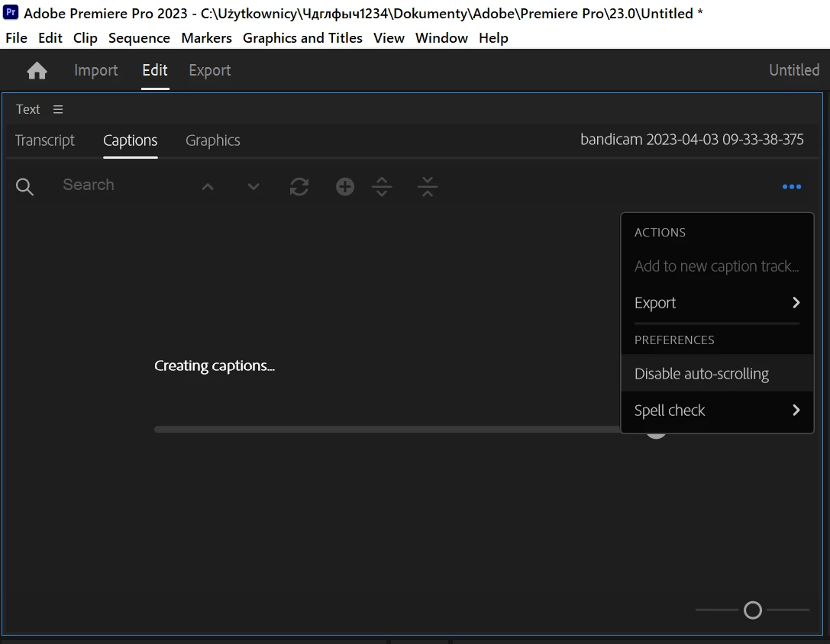
Task: Open the Clip menu
Action: (x=86, y=38)
